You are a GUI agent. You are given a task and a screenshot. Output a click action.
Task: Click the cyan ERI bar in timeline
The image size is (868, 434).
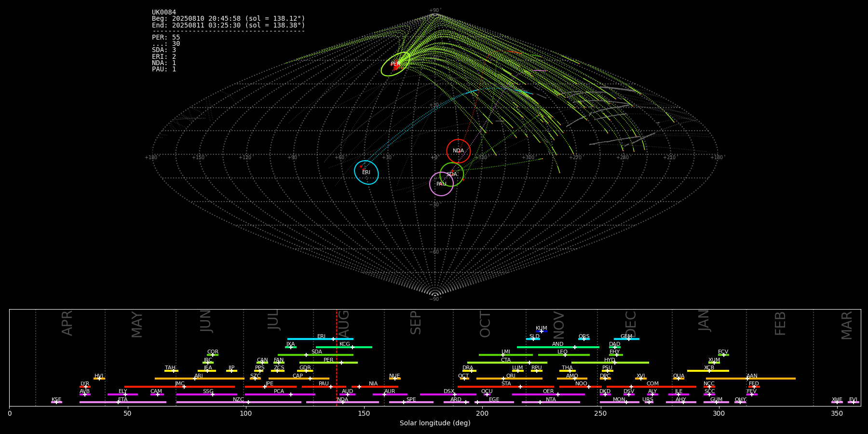click(320, 339)
